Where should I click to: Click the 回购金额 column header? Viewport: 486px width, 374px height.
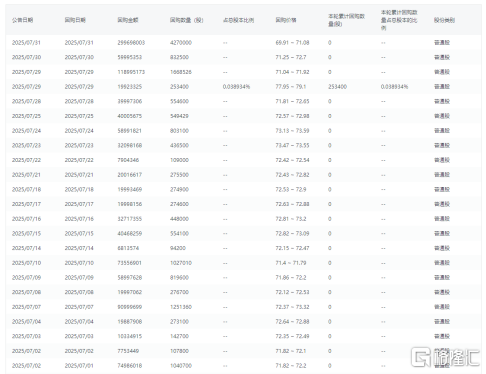pyautogui.click(x=128, y=20)
